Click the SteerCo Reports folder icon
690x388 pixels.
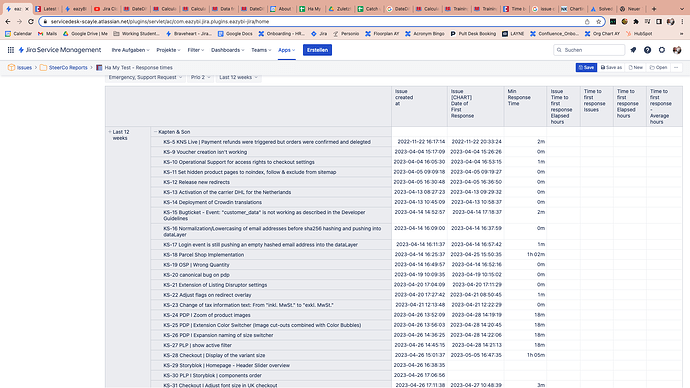(43, 68)
